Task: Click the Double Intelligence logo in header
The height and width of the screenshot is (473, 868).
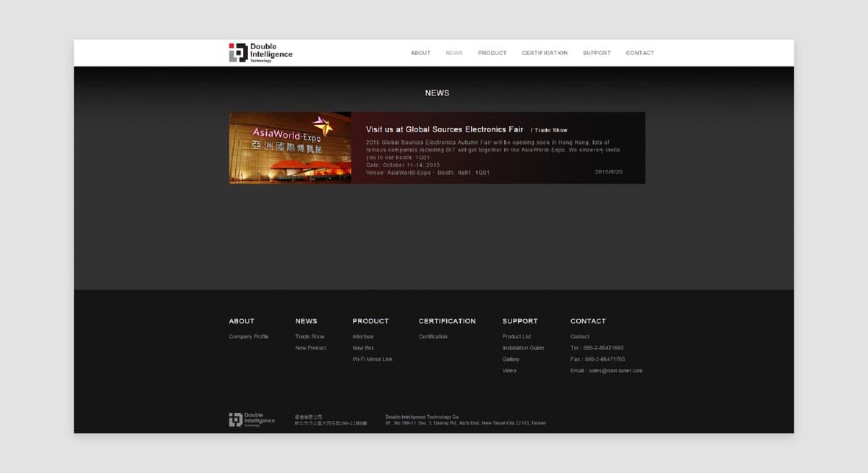Action: [x=261, y=53]
